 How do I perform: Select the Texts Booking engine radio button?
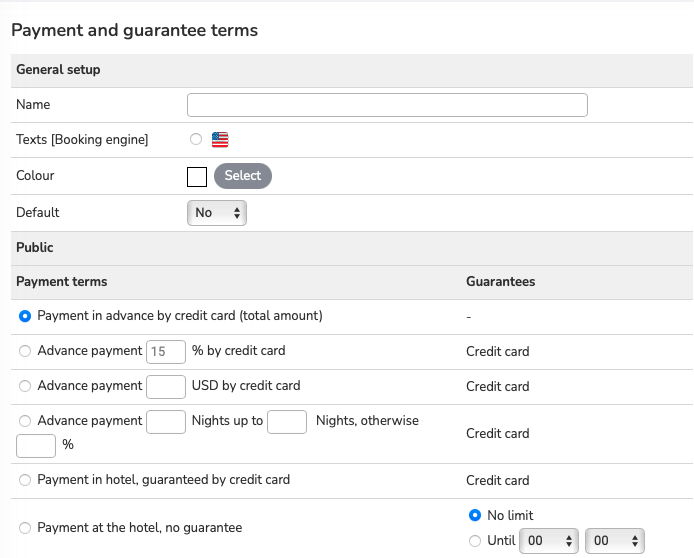click(x=196, y=139)
